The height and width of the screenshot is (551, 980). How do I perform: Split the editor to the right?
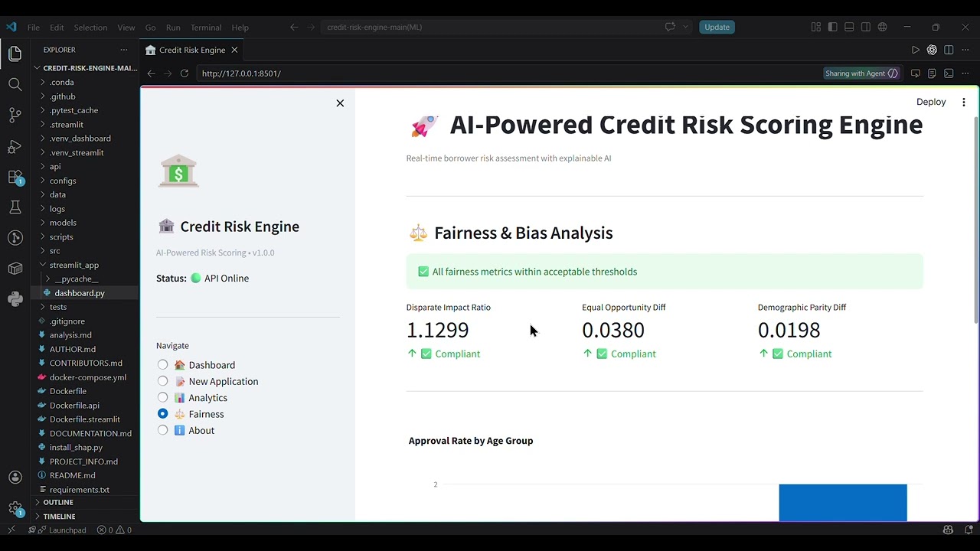(x=949, y=50)
